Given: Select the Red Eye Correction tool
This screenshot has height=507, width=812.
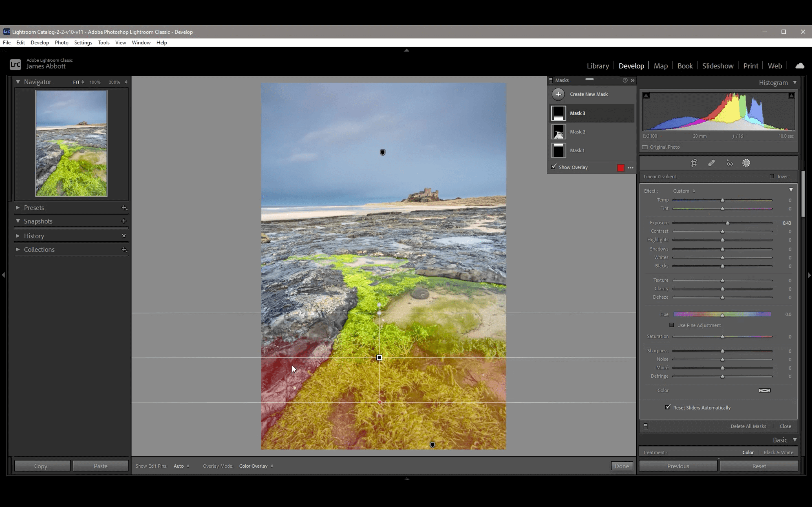Looking at the screenshot, I should click(729, 163).
